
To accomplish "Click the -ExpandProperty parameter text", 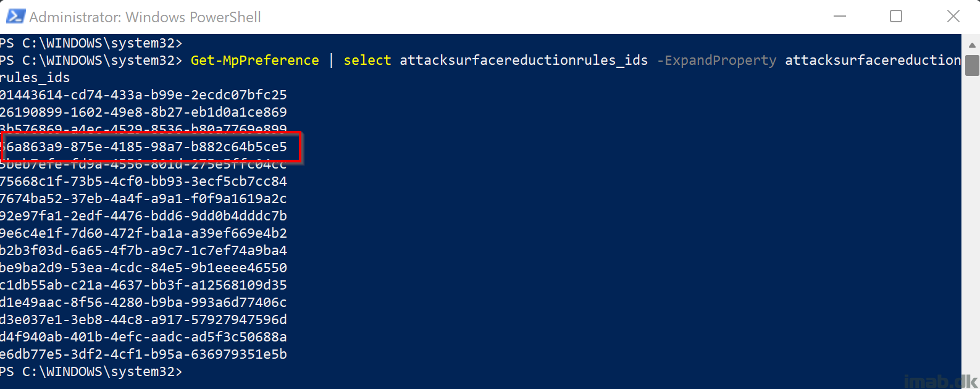I will point(717,61).
